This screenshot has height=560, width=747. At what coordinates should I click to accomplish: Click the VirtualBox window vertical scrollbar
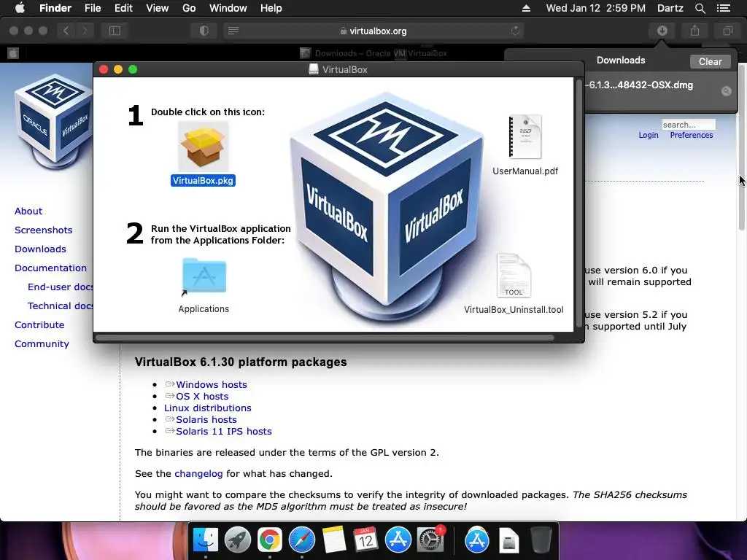click(x=579, y=204)
